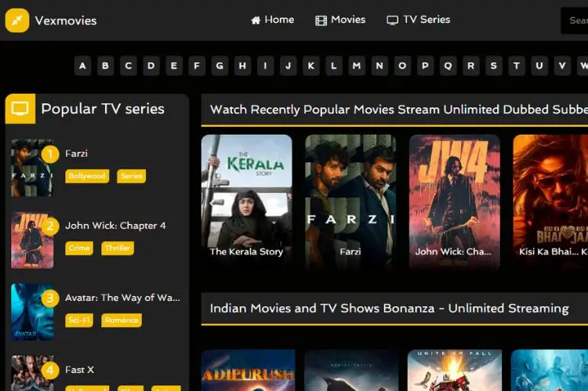Choose letter O in alphabet bar
The width and height of the screenshot is (588, 391).
coord(402,66)
